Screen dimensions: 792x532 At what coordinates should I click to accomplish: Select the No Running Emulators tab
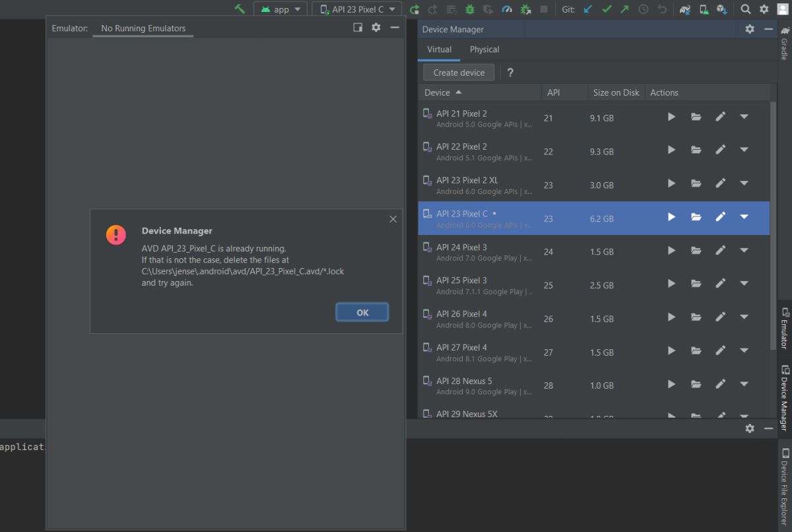(x=143, y=28)
